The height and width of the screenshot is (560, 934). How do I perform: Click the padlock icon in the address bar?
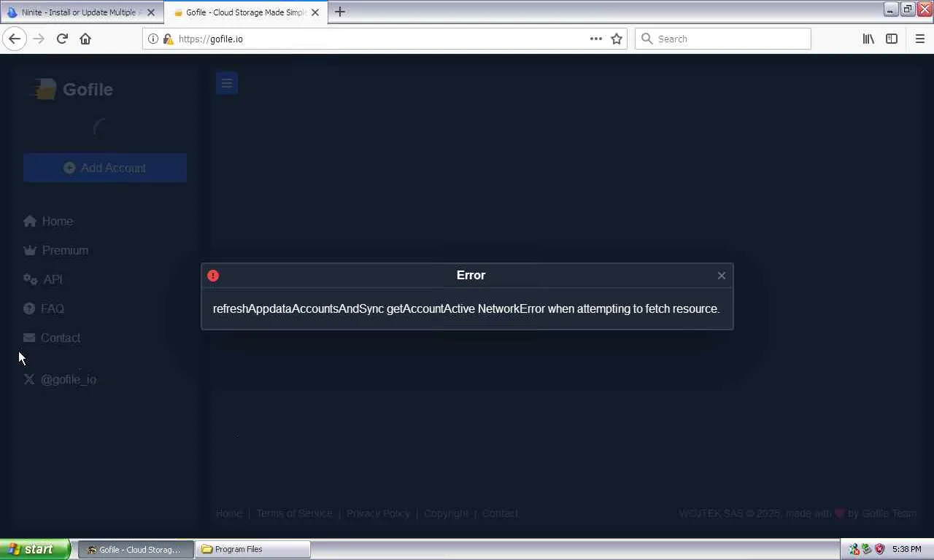168,39
